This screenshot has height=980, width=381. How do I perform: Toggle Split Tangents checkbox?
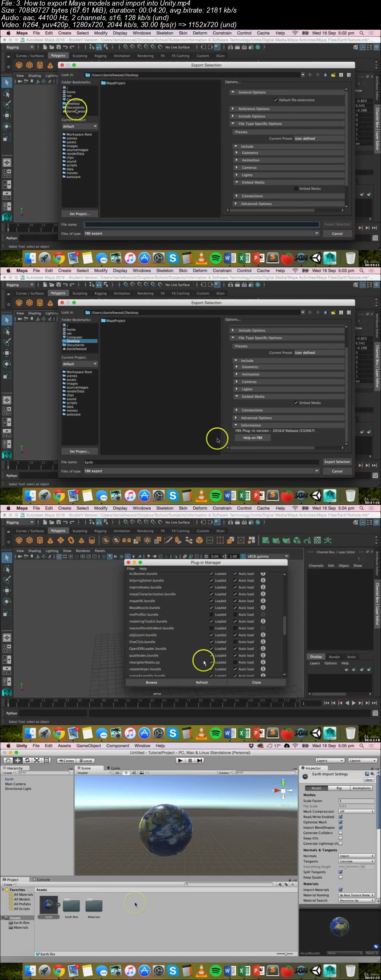point(340,872)
